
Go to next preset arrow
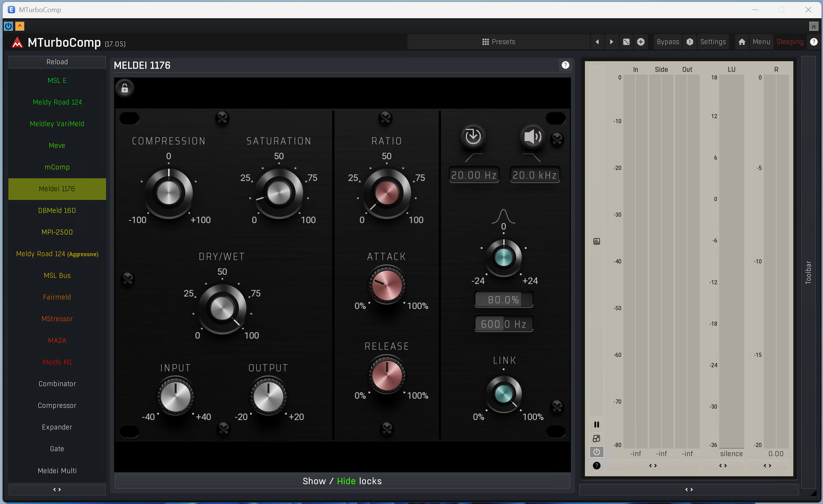click(612, 42)
